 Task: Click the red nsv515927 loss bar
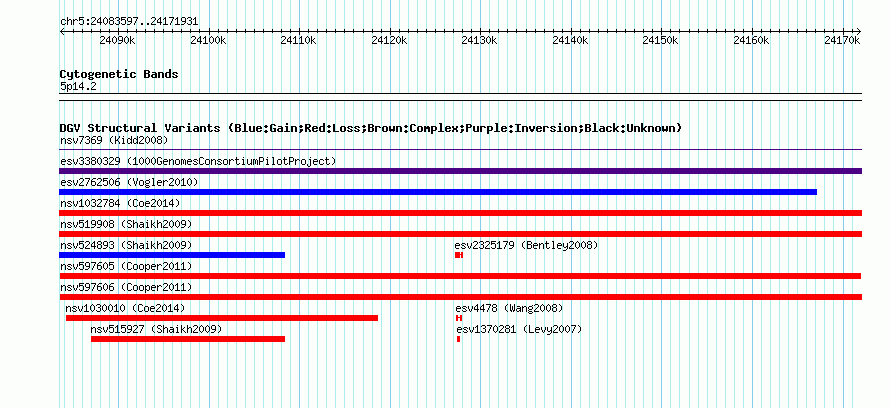point(188,339)
